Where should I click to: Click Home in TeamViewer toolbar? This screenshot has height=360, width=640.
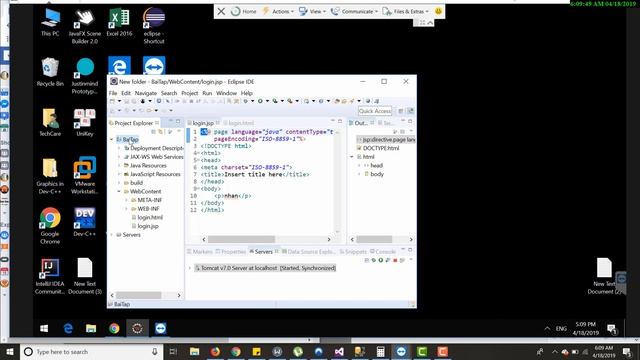(244, 11)
